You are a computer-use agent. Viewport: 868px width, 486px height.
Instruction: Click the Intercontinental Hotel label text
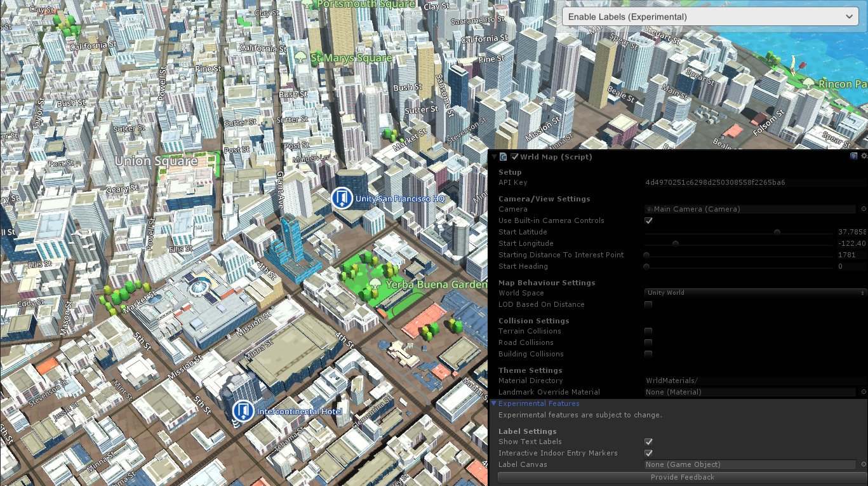tap(299, 412)
